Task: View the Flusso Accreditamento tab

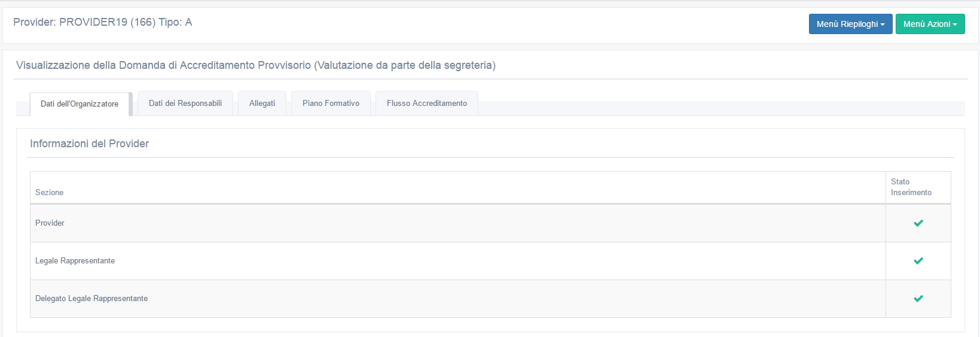Action: tap(427, 104)
